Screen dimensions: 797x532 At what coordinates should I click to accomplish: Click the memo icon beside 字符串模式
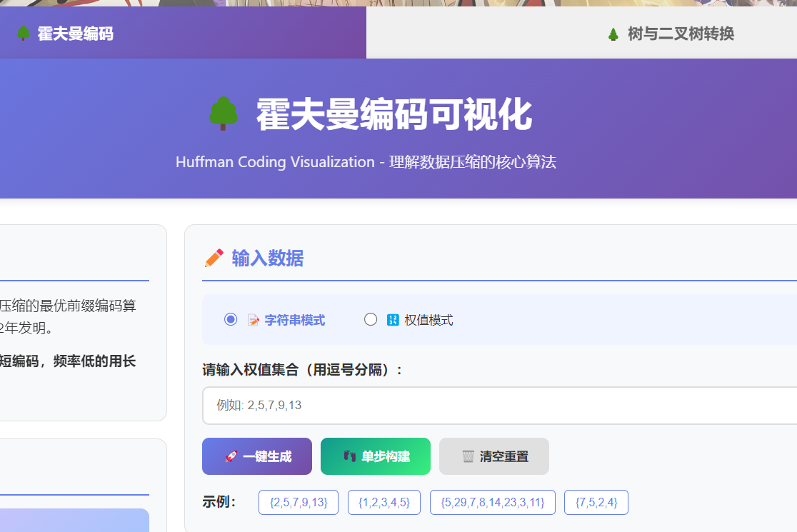(254, 319)
